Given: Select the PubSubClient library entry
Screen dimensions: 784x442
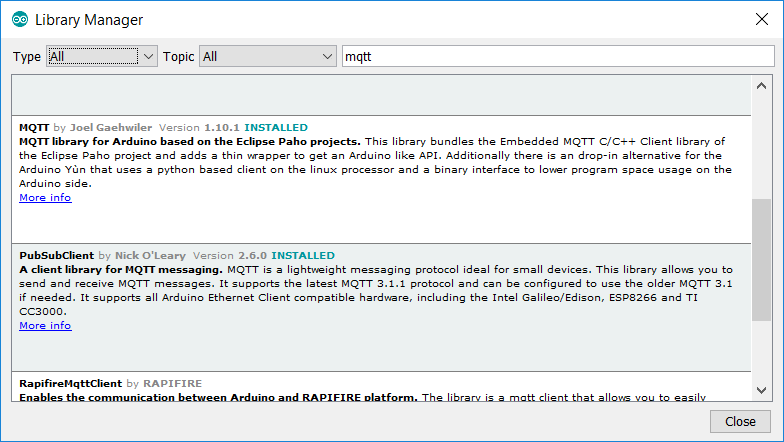Looking at the screenshot, I should (56, 256).
